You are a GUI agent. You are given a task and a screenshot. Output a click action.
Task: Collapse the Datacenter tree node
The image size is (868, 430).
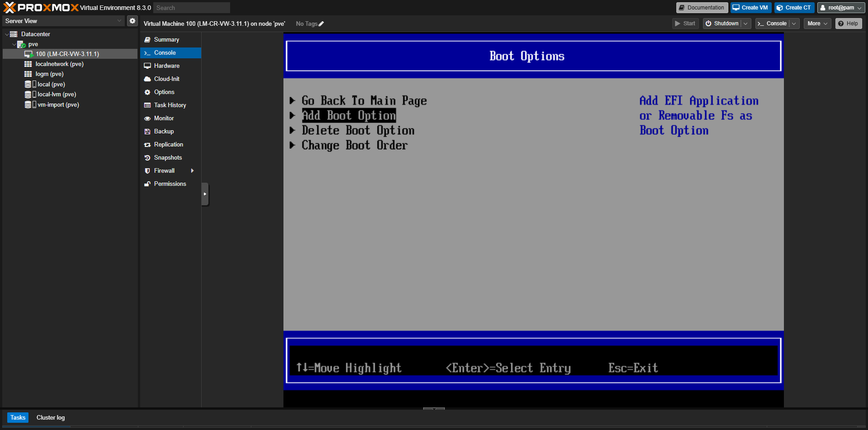click(6, 34)
